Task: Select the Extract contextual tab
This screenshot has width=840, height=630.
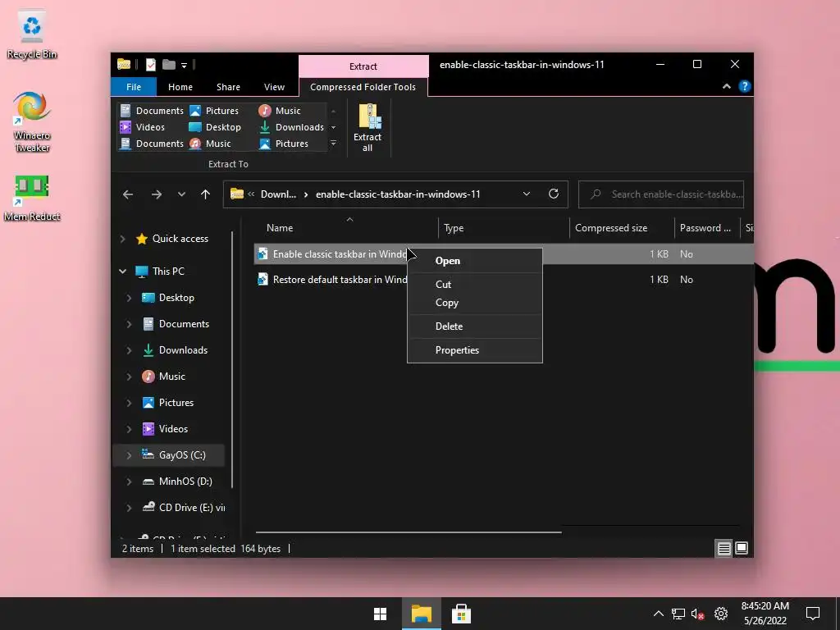Action: pyautogui.click(x=363, y=66)
